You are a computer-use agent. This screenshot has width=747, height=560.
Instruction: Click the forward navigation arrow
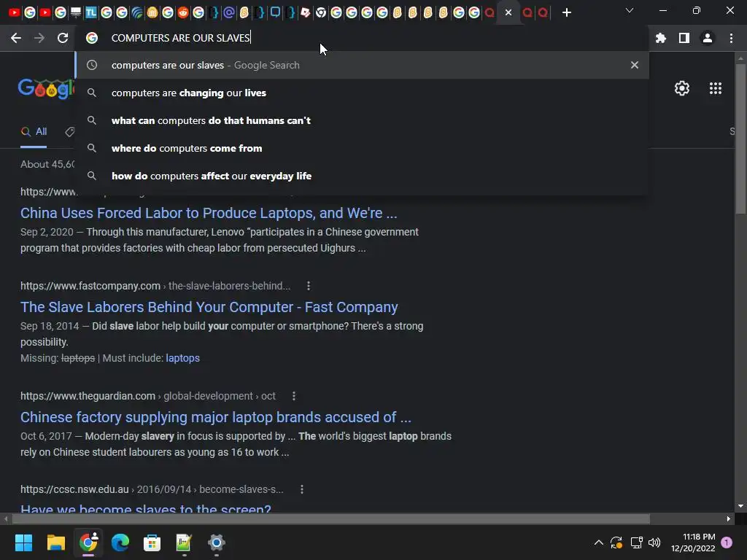point(39,38)
